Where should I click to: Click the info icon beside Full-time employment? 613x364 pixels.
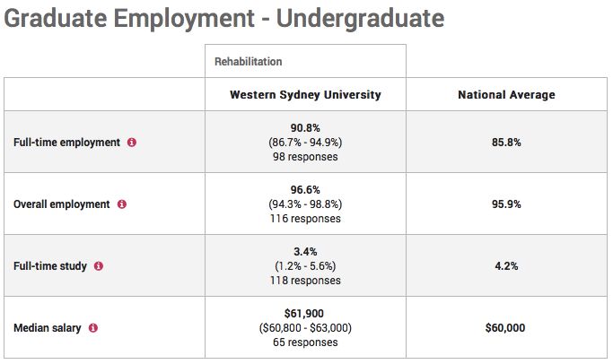click(x=132, y=143)
